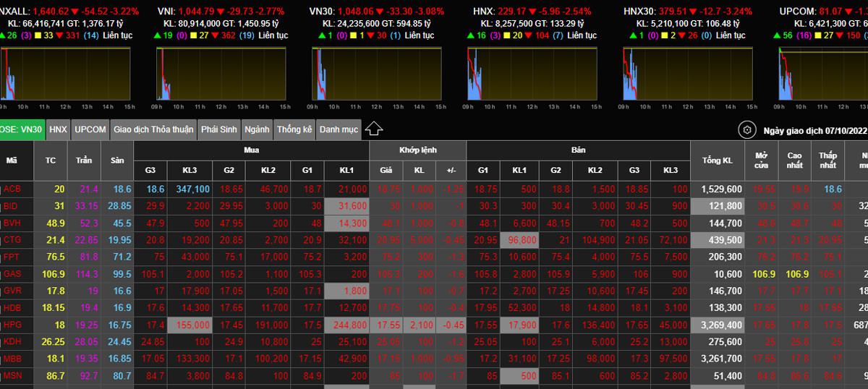Open the FPT stock symbol
This screenshot has height=389, width=868.
tap(12, 257)
